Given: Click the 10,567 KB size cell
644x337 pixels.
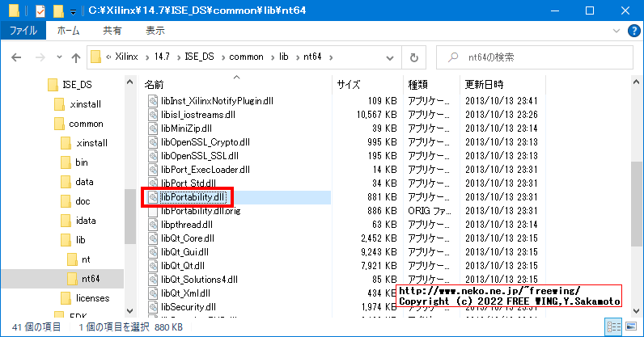Looking at the screenshot, I should tap(377, 115).
